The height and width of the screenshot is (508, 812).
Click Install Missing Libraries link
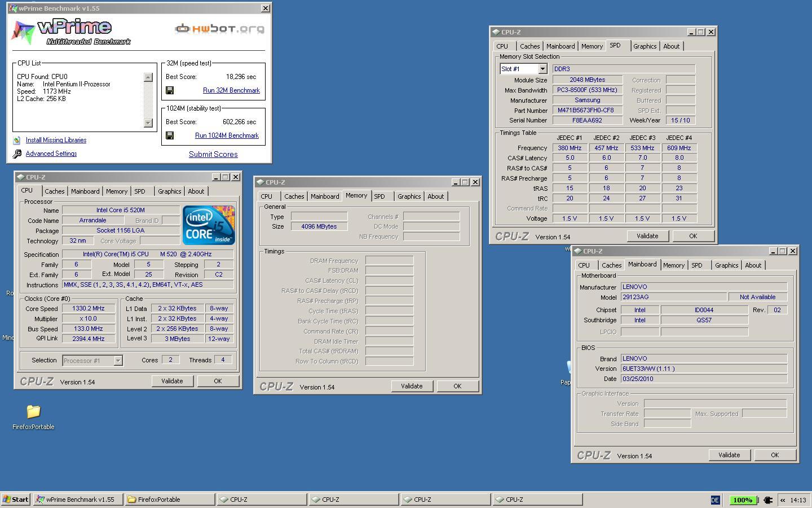coord(56,140)
